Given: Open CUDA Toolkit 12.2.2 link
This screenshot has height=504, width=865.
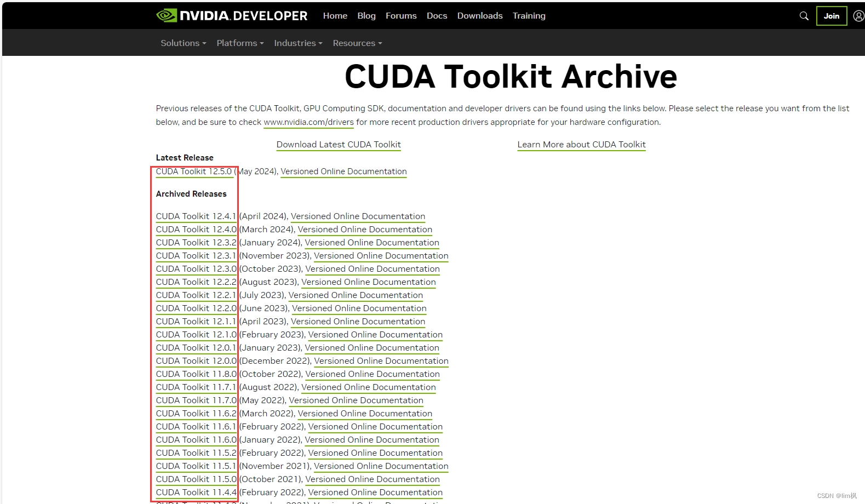Looking at the screenshot, I should tap(196, 282).
